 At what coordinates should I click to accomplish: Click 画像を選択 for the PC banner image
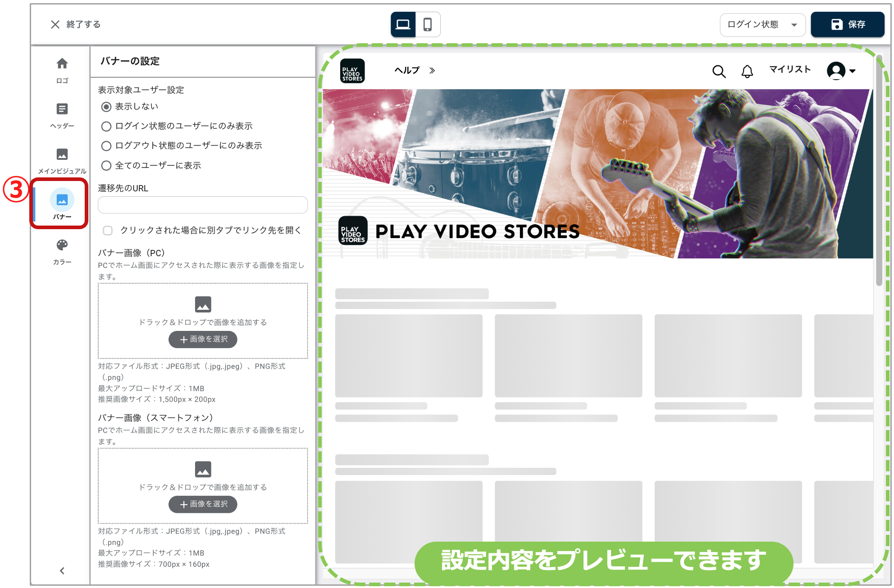click(x=203, y=339)
